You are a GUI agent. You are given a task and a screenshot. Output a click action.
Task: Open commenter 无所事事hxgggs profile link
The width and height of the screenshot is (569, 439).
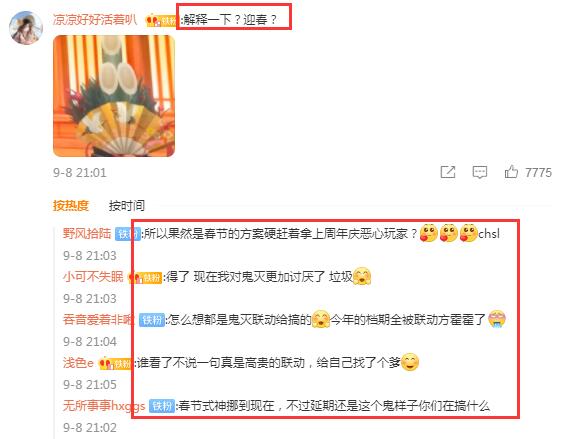click(104, 405)
